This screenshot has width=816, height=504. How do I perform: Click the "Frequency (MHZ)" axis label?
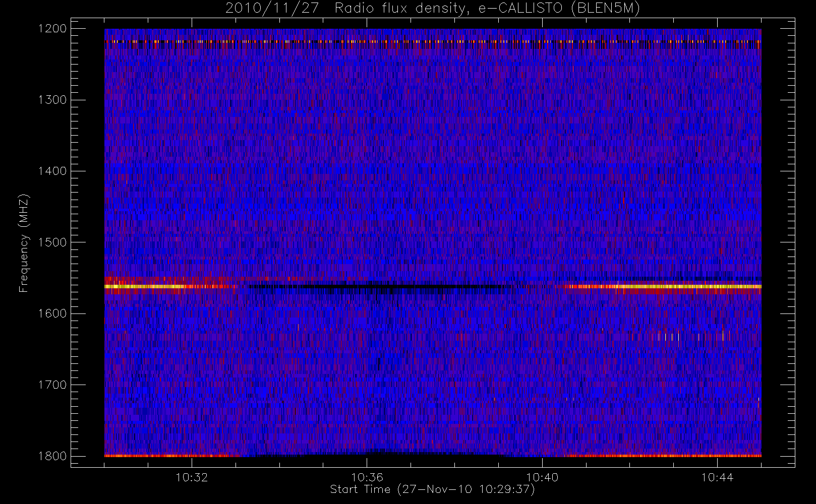(24, 243)
